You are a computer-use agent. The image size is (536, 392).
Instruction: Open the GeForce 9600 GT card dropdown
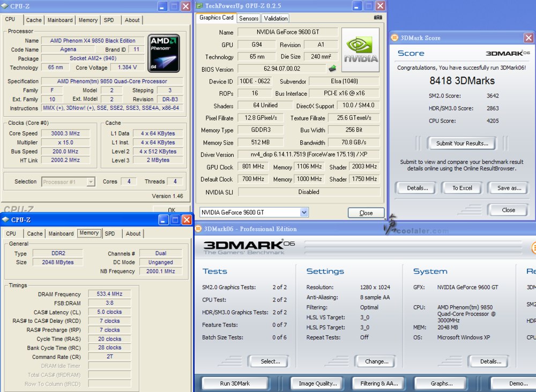304,213
